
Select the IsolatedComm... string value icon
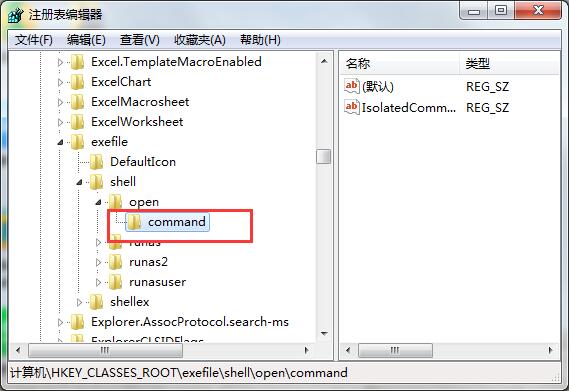click(x=351, y=107)
